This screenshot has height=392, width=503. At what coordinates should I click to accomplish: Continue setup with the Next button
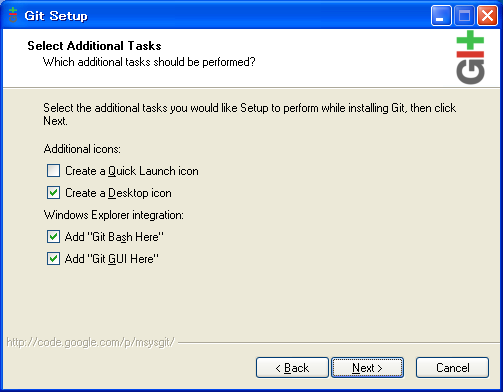click(x=367, y=368)
